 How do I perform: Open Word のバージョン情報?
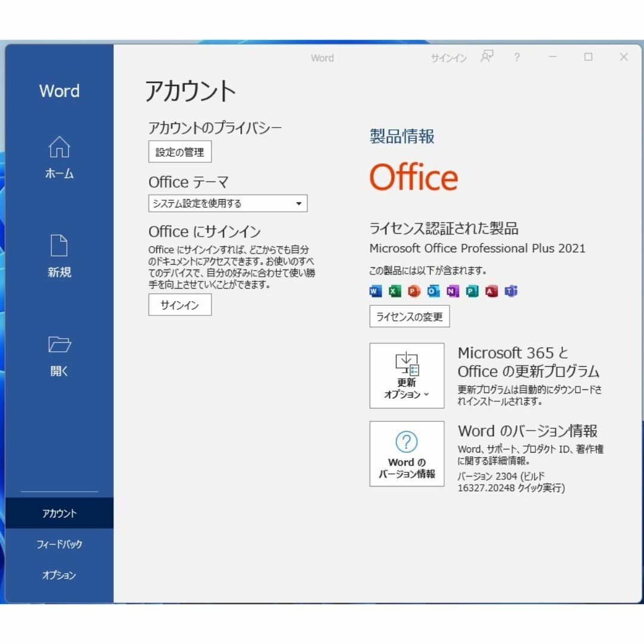(406, 454)
